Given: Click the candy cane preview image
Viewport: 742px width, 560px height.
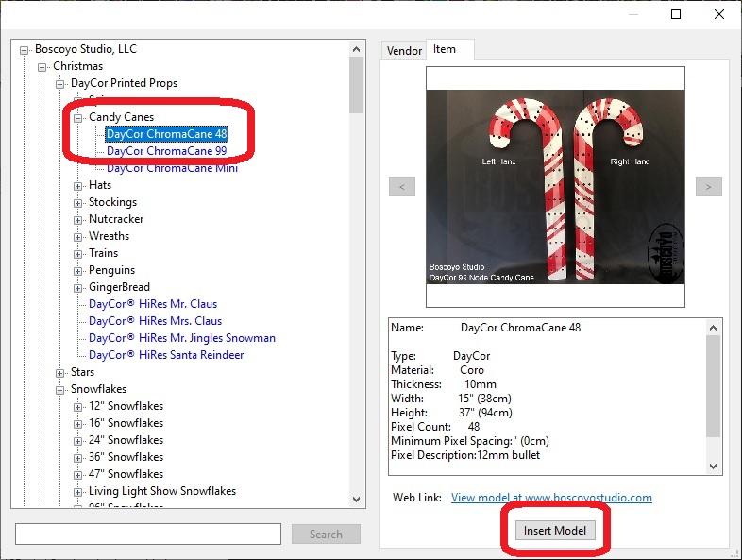Looking at the screenshot, I should 555,187.
